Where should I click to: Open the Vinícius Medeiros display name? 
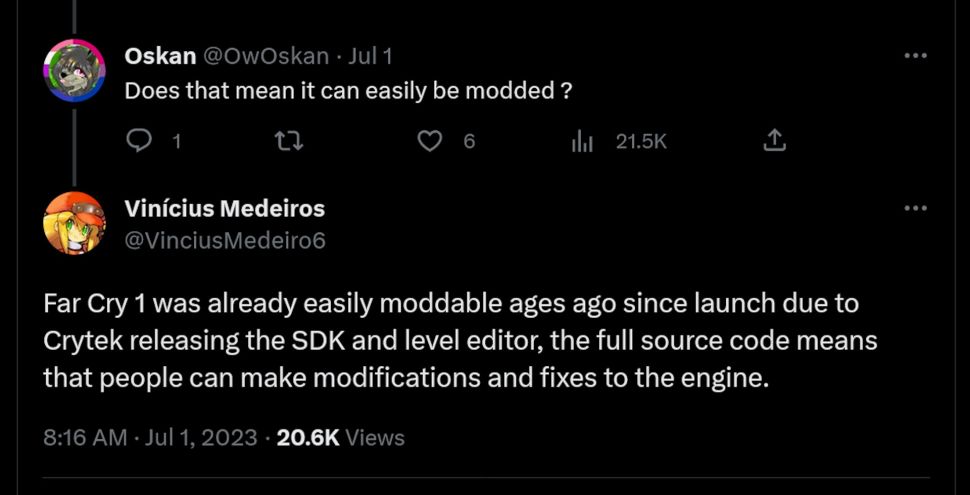[224, 209]
